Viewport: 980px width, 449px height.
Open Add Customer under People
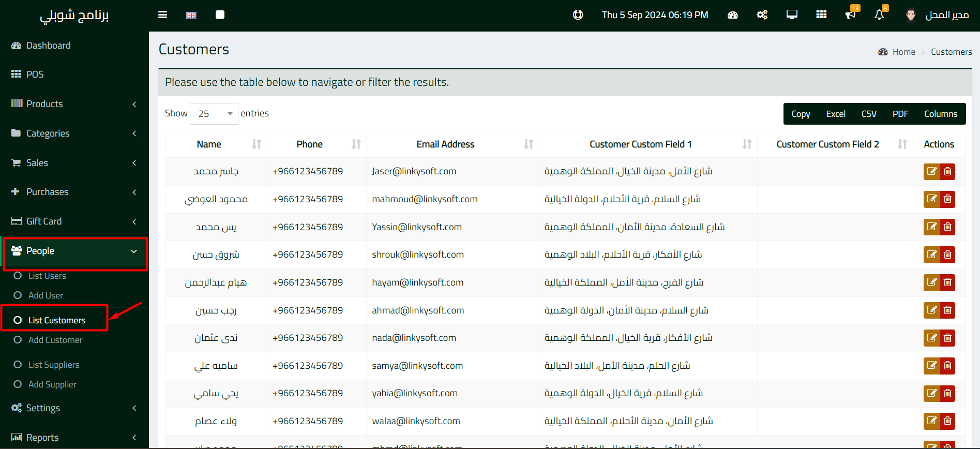(x=55, y=340)
